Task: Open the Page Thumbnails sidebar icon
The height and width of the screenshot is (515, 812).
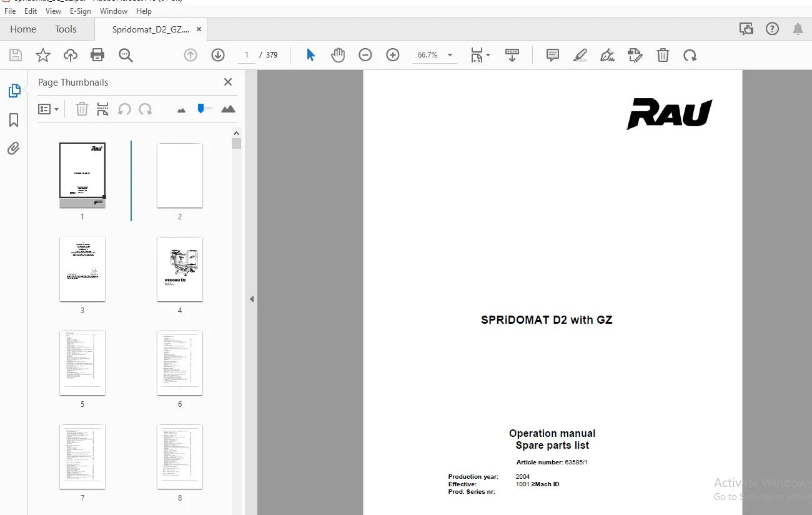Action: (x=14, y=91)
